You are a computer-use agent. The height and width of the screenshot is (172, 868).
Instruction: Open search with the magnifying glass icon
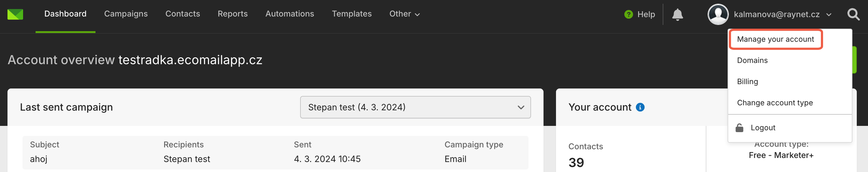click(x=854, y=14)
